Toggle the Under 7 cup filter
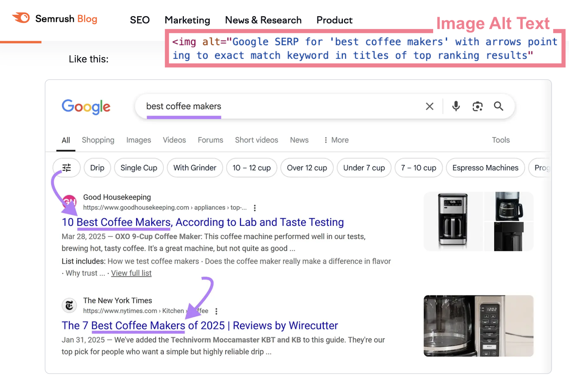This screenshot has height=392, width=569. [x=364, y=167]
